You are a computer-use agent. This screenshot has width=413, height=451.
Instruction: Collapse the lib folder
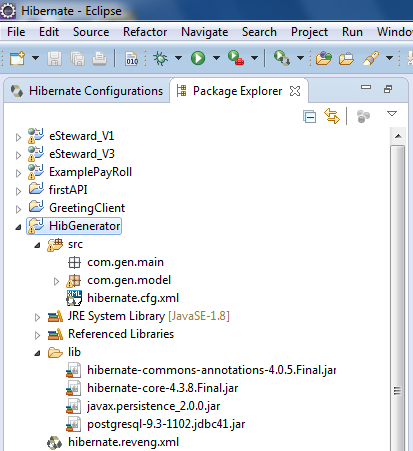click(37, 353)
